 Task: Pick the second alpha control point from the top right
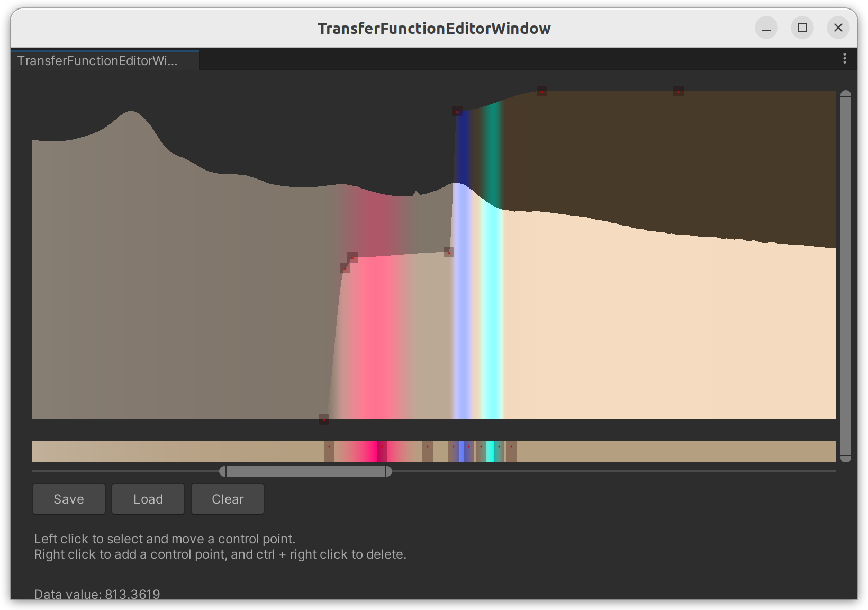tap(541, 92)
